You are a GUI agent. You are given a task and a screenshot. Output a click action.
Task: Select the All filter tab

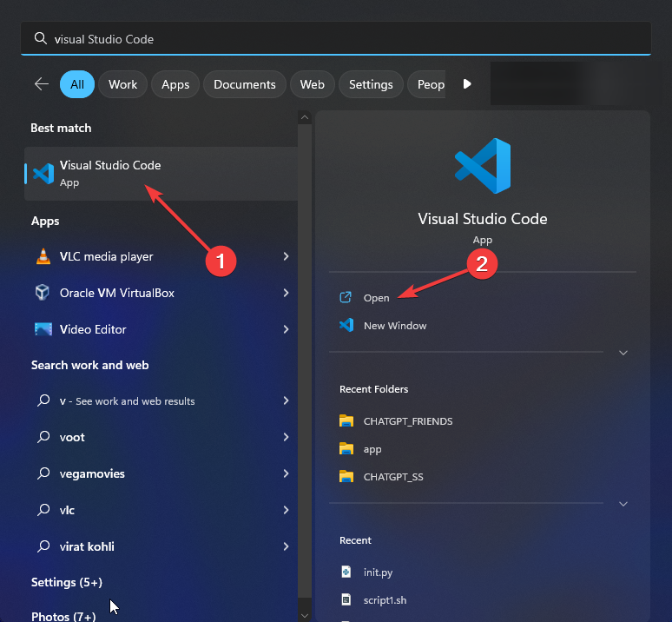point(77,84)
